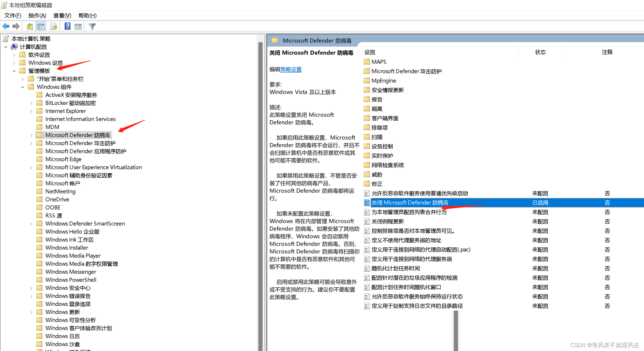644x351 pixels.
Task: Open the 设备控制 folder icon
Action: click(x=367, y=146)
